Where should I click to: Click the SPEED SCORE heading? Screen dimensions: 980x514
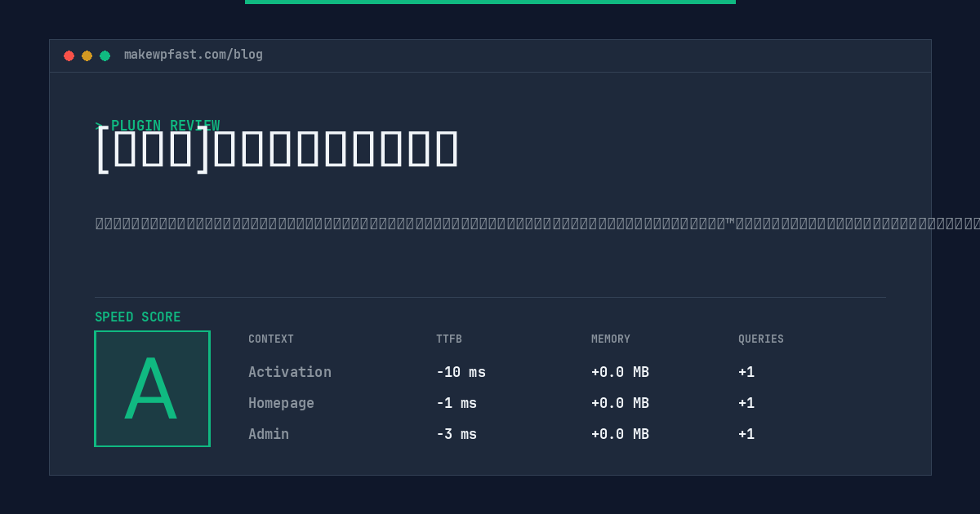point(138,317)
